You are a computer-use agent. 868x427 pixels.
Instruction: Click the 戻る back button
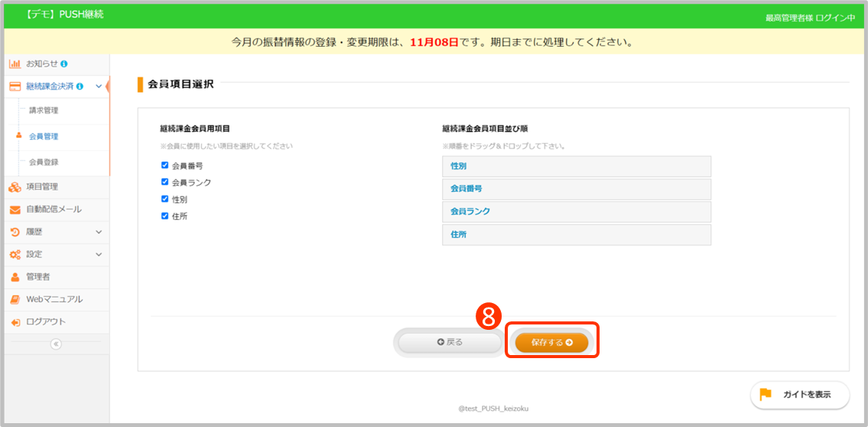click(450, 342)
